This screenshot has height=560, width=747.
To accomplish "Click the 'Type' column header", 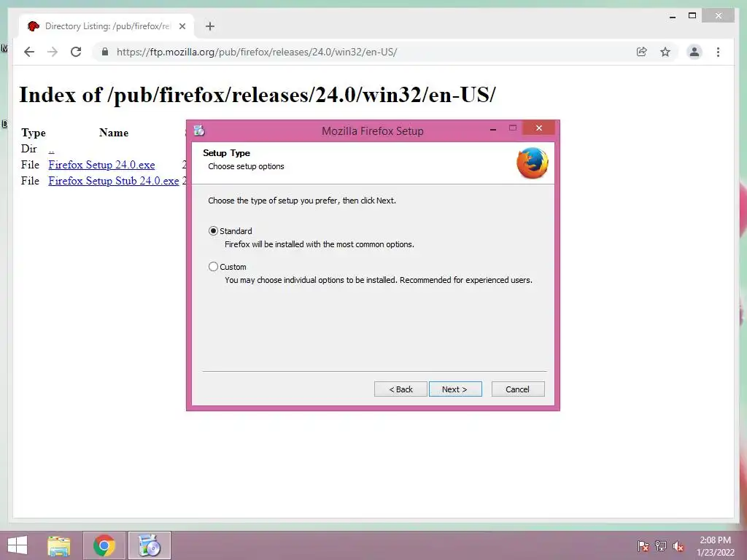I will [34, 133].
